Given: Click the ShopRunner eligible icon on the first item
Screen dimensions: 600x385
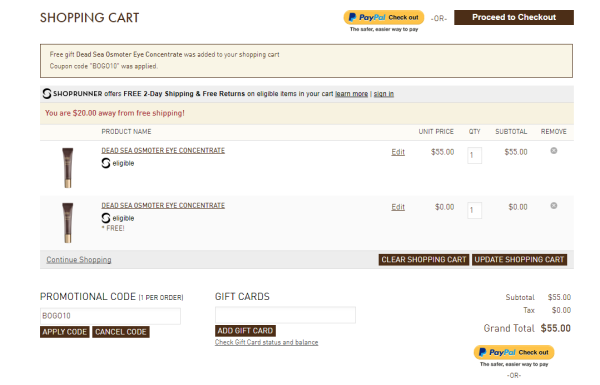Looking at the screenshot, I should (106, 163).
